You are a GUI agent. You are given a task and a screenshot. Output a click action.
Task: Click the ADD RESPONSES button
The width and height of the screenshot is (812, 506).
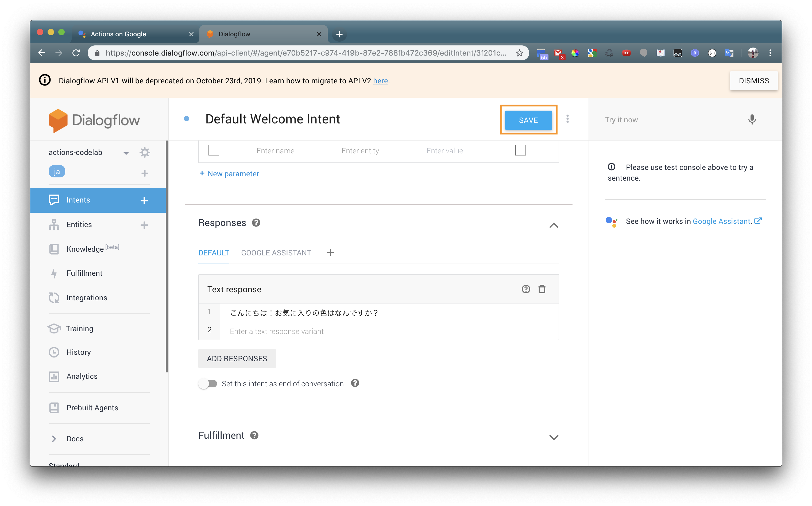pos(237,359)
